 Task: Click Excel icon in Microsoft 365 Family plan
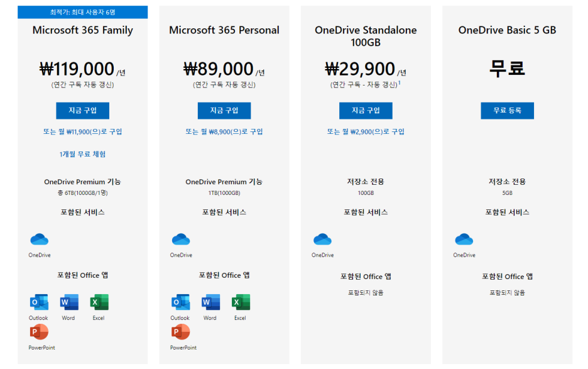[99, 302]
